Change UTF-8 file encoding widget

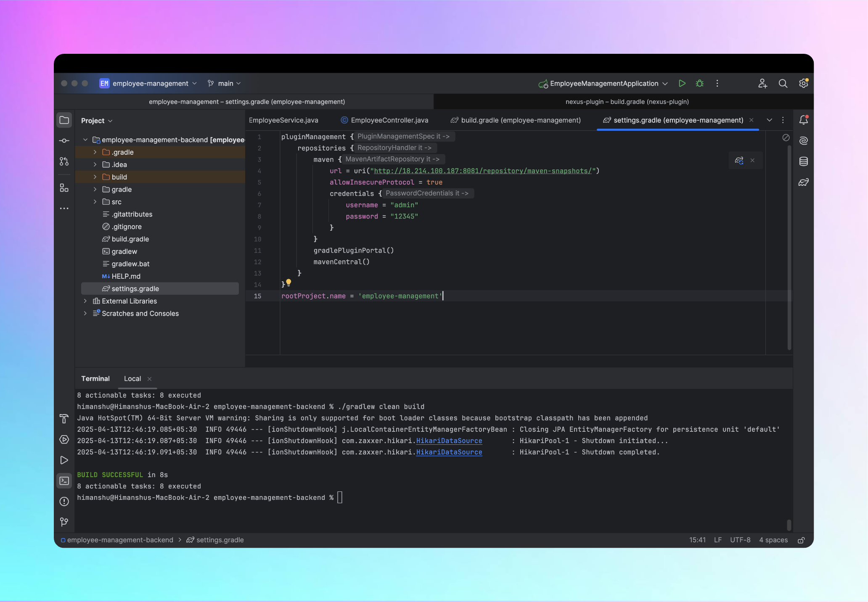[x=740, y=540]
